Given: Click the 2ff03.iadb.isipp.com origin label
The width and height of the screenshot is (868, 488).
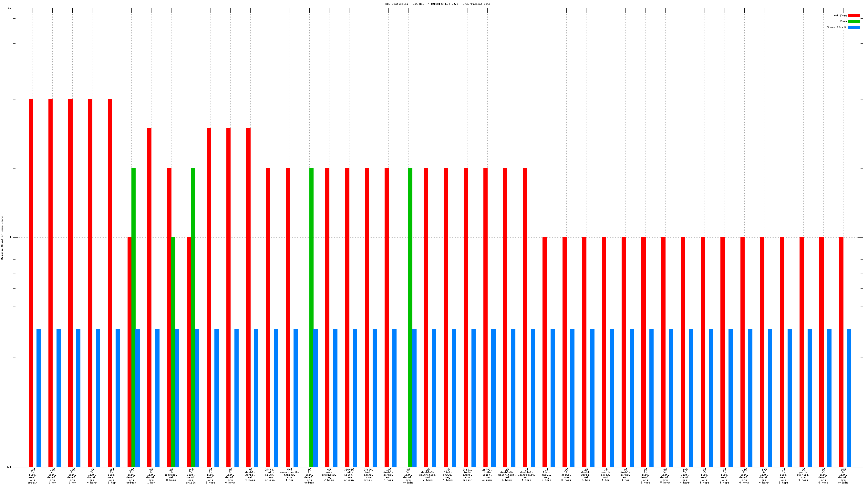Looking at the screenshot, I should (x=270, y=475).
